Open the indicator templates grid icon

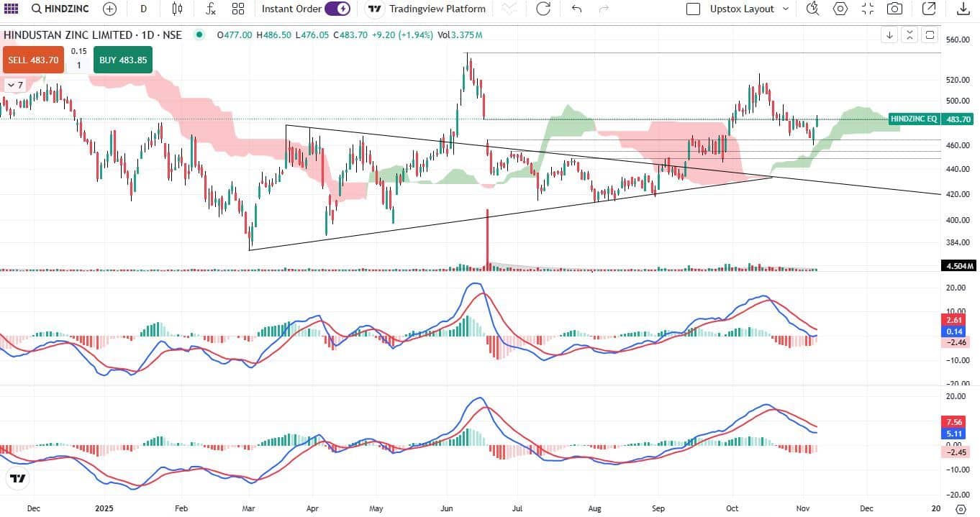point(238,9)
